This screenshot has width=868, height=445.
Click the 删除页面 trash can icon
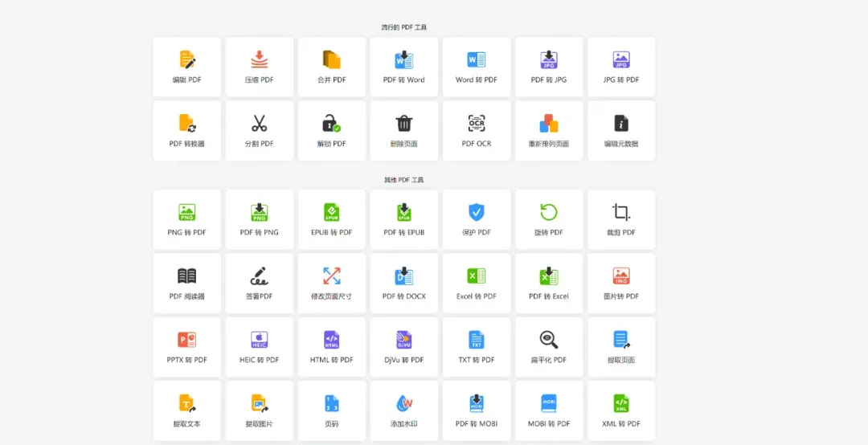(x=403, y=124)
